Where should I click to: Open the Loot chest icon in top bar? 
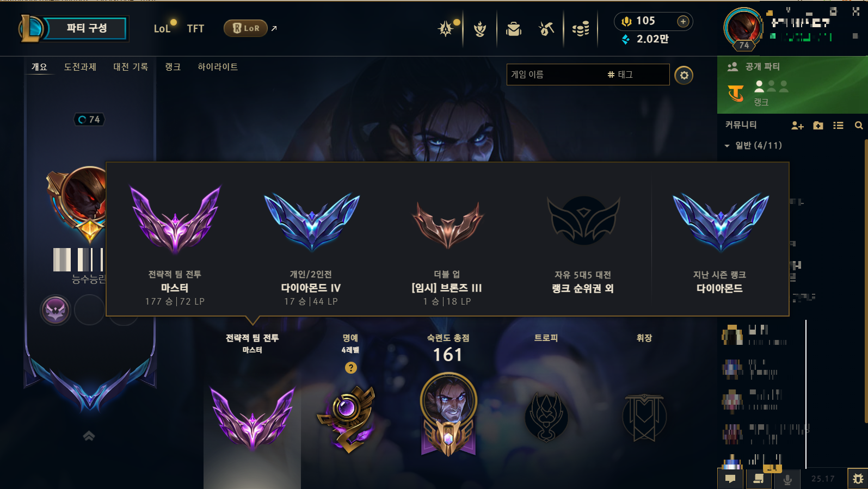513,29
